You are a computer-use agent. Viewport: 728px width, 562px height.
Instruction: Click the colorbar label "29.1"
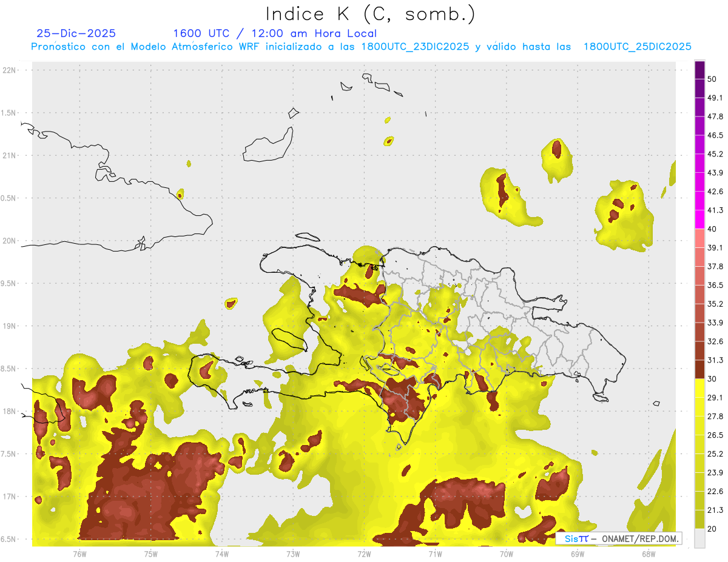click(x=716, y=398)
